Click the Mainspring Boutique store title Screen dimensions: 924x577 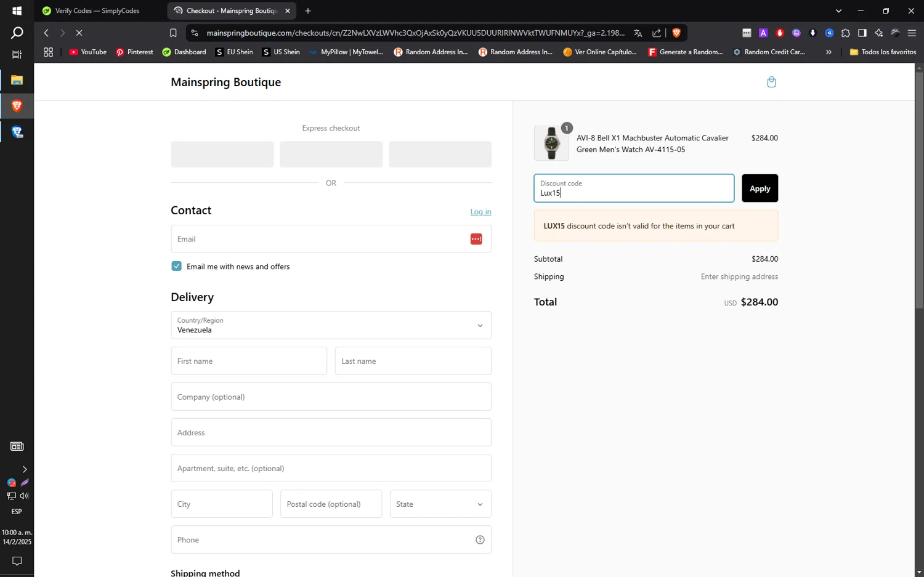[x=225, y=82]
